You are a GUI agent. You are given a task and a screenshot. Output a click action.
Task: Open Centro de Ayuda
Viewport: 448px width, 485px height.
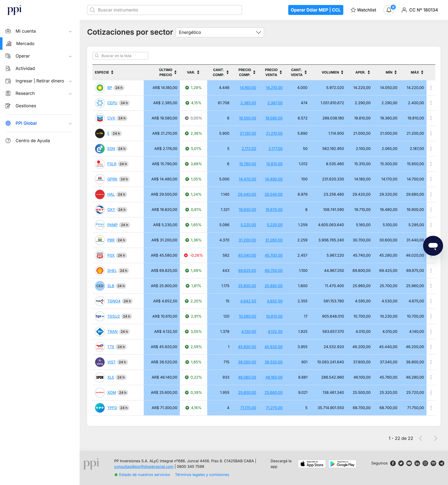click(x=33, y=141)
